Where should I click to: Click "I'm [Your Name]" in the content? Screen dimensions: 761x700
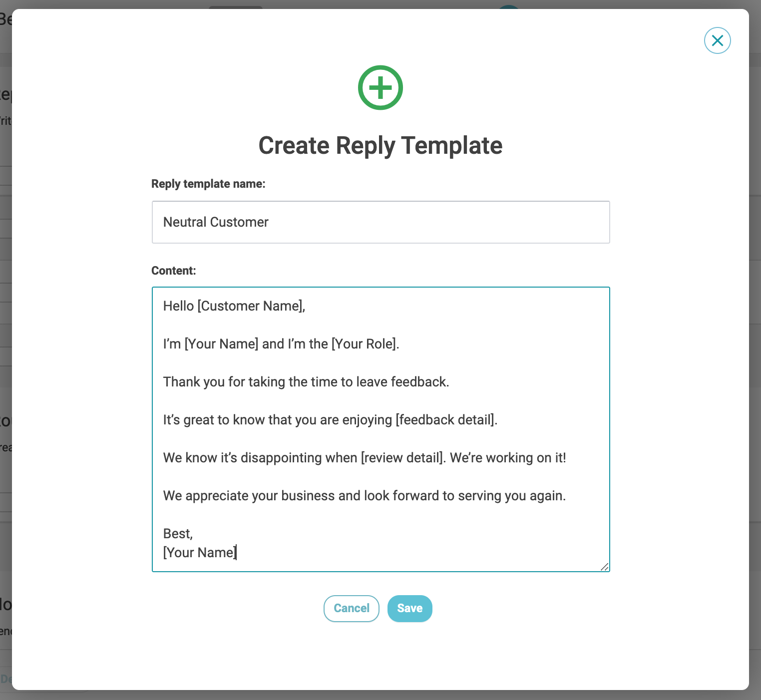coord(210,344)
